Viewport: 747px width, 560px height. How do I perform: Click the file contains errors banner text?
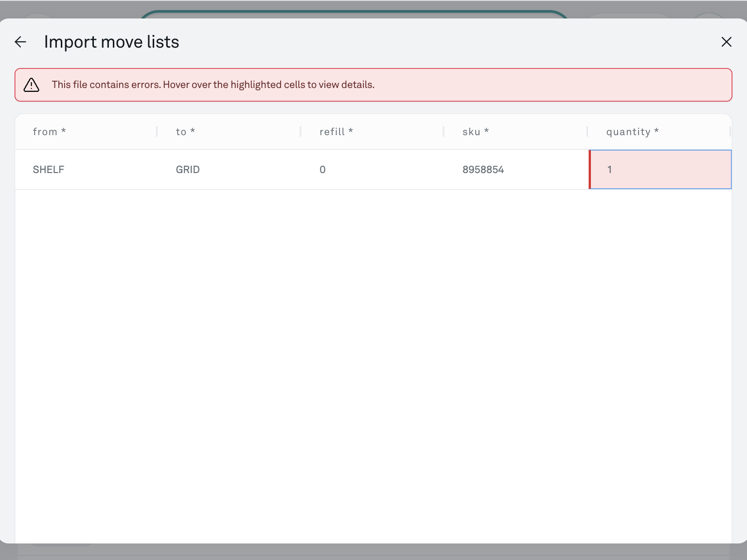[x=213, y=85]
